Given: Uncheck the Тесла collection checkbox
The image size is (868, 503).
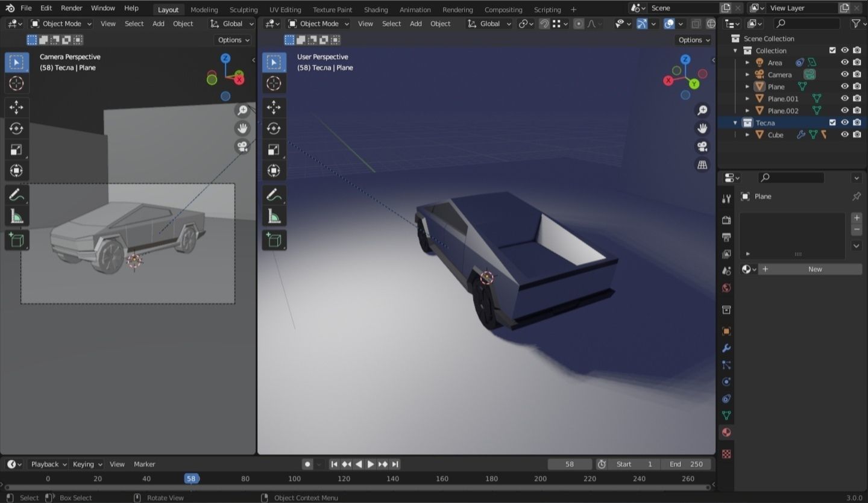Looking at the screenshot, I should (832, 123).
